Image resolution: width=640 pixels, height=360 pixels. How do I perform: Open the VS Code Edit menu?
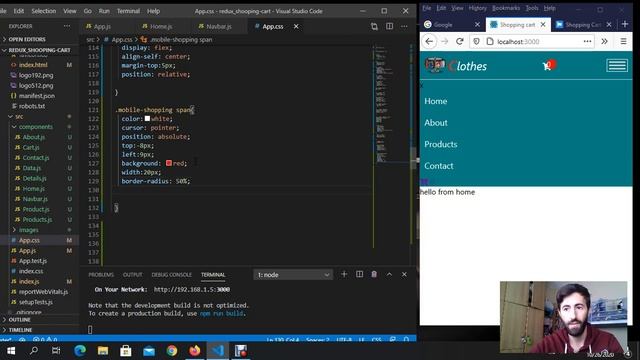(19, 11)
